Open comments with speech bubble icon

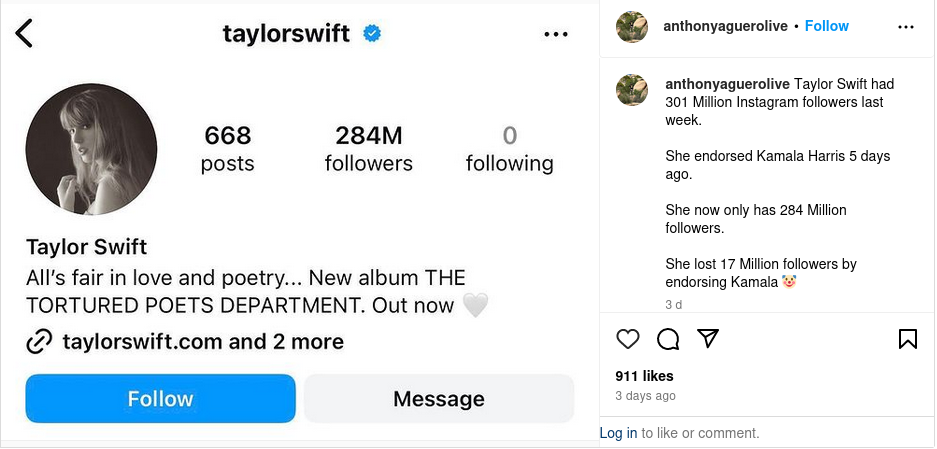668,339
